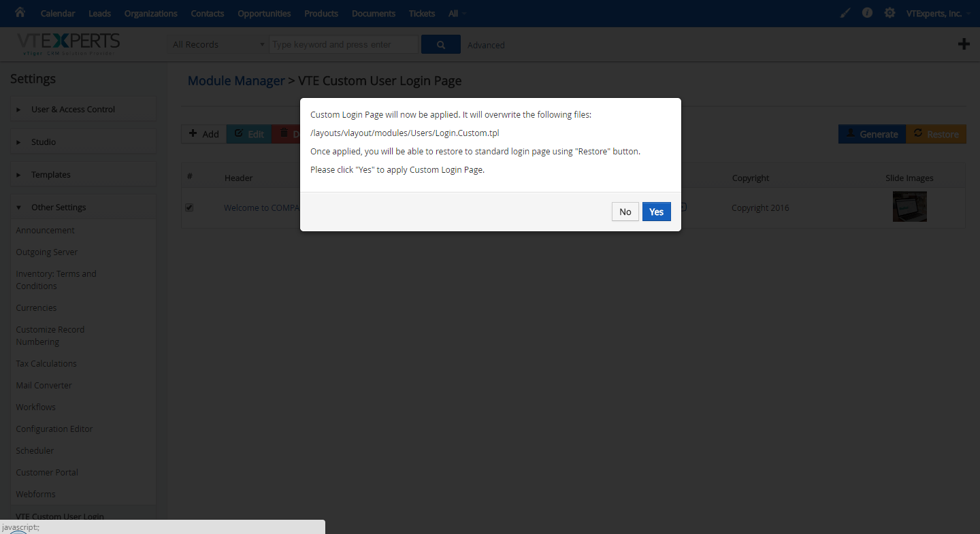Open the Outgoing Server setting

click(47, 252)
